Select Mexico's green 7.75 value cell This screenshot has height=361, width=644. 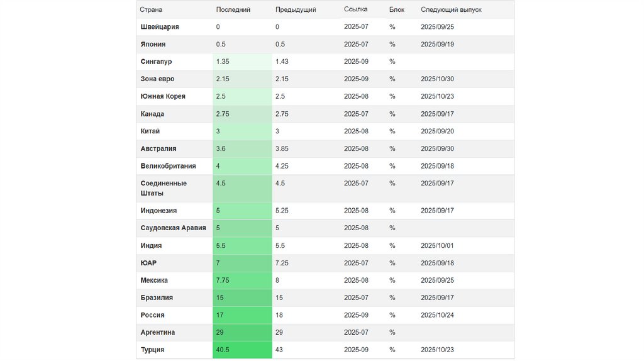coord(242,280)
